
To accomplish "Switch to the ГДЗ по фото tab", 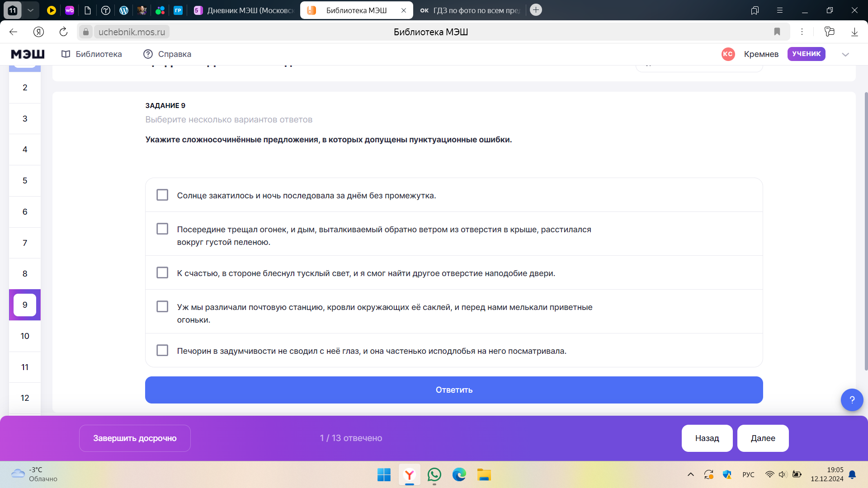I will (470, 10).
